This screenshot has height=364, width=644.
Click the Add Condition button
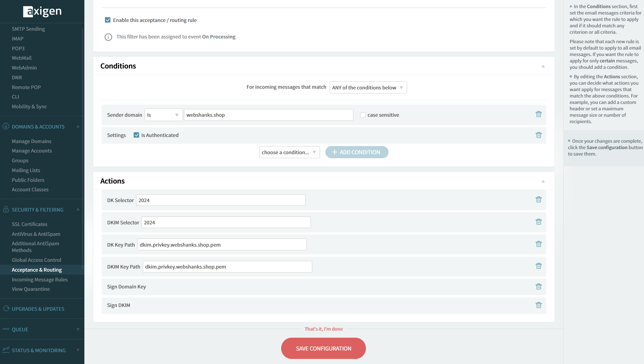tap(357, 152)
